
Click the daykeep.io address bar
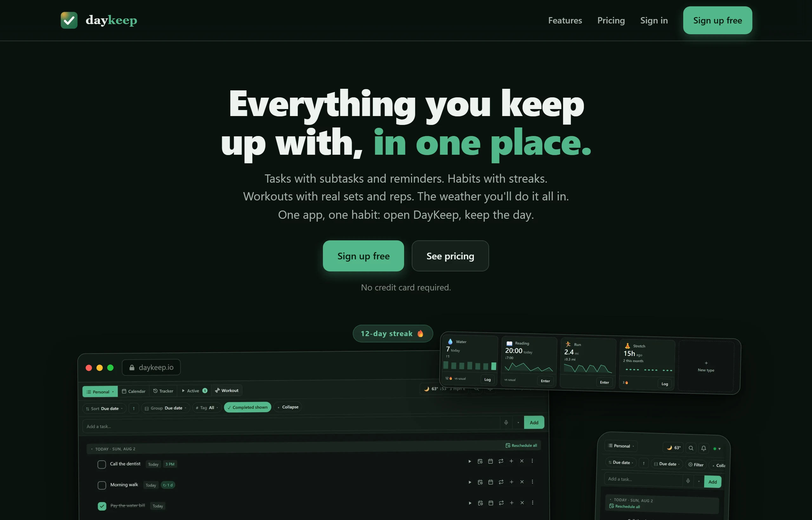151,367
